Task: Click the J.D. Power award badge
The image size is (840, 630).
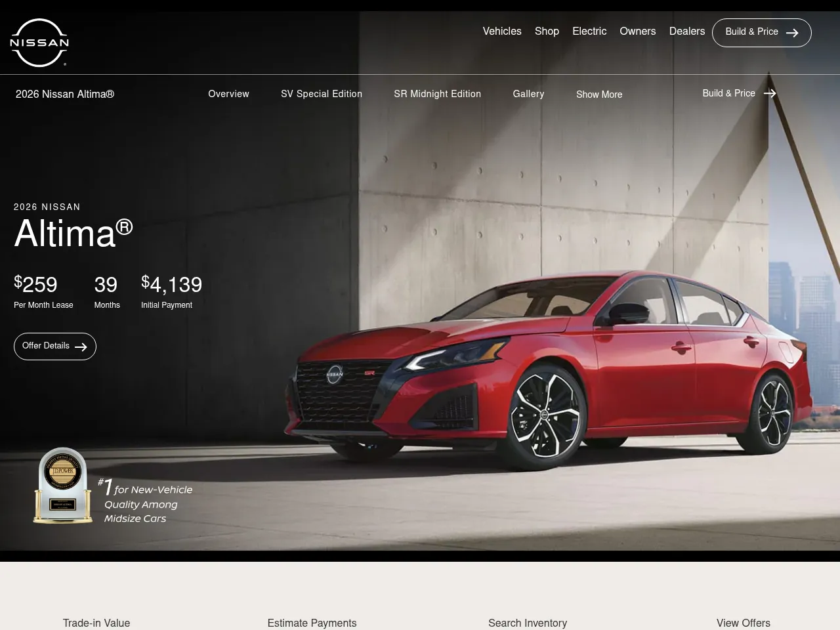Action: pos(62,486)
